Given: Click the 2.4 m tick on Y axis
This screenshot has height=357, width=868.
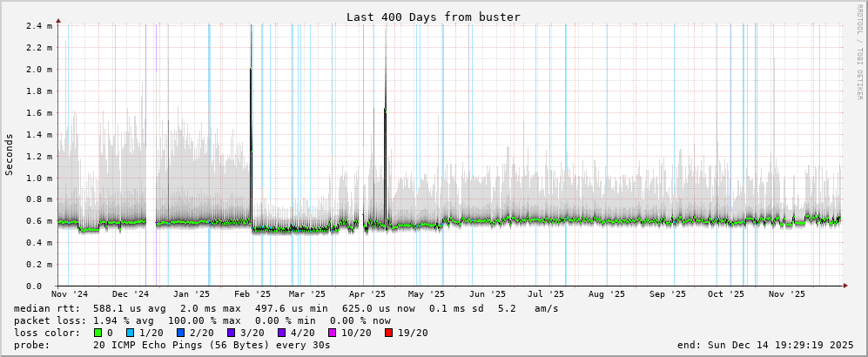Looking at the screenshot, I should (37, 26).
